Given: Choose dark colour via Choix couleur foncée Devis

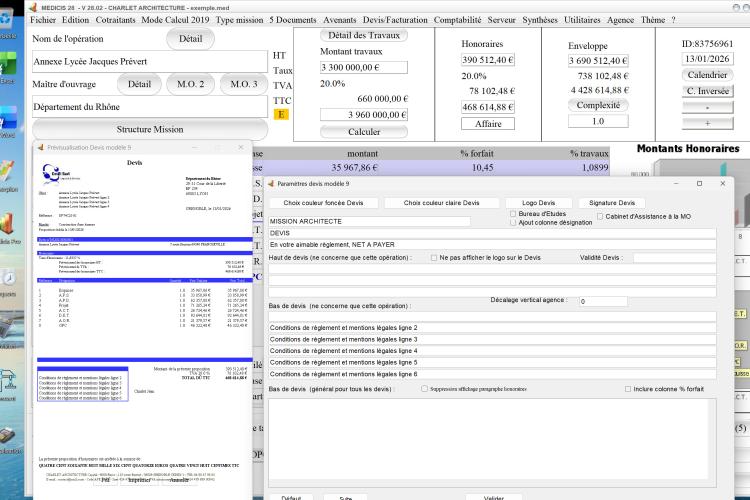Looking at the screenshot, I should click(x=323, y=203).
